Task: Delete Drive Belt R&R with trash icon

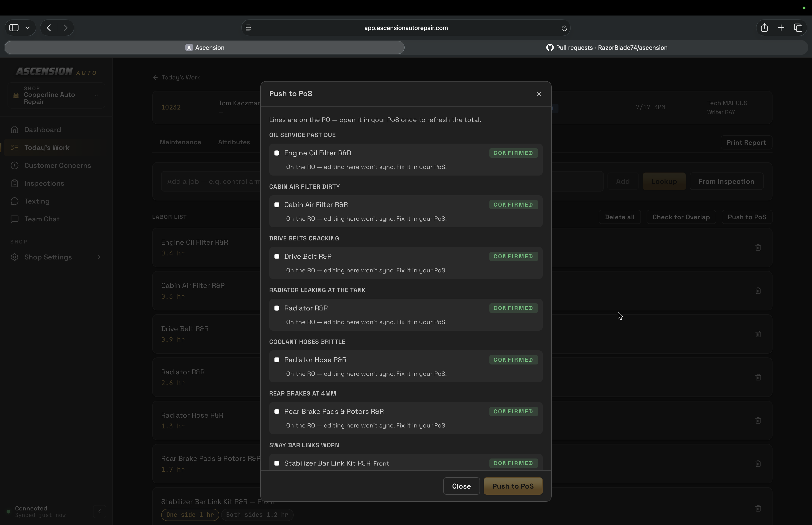Action: (758, 334)
